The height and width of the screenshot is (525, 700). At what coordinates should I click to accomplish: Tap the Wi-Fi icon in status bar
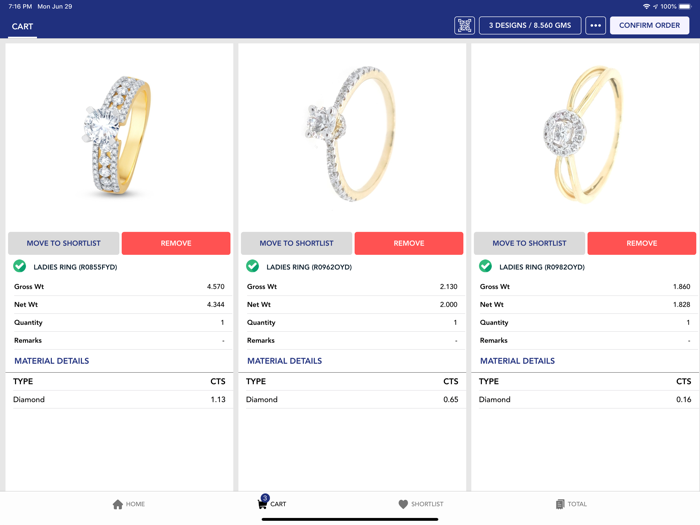tap(646, 6)
